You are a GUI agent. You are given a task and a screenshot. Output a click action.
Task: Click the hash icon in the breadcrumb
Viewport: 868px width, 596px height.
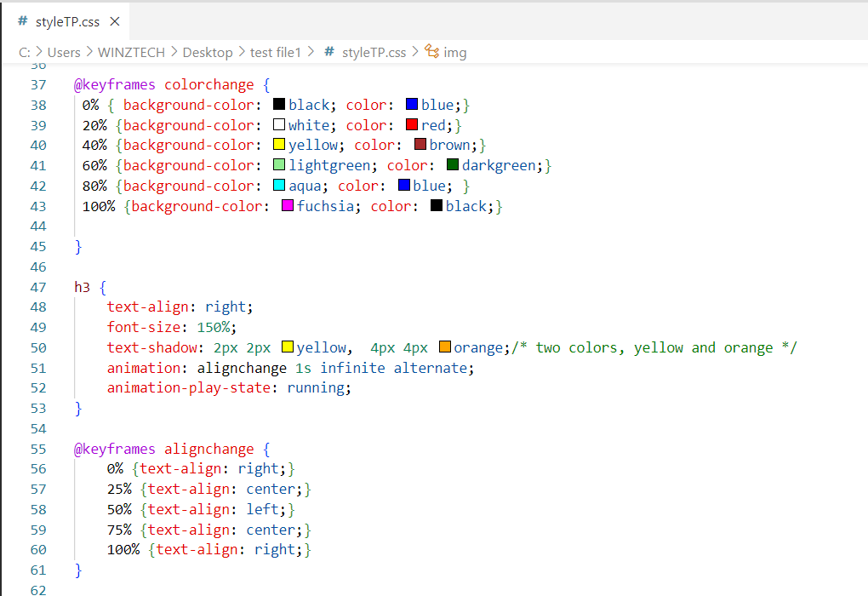pyautogui.click(x=329, y=52)
